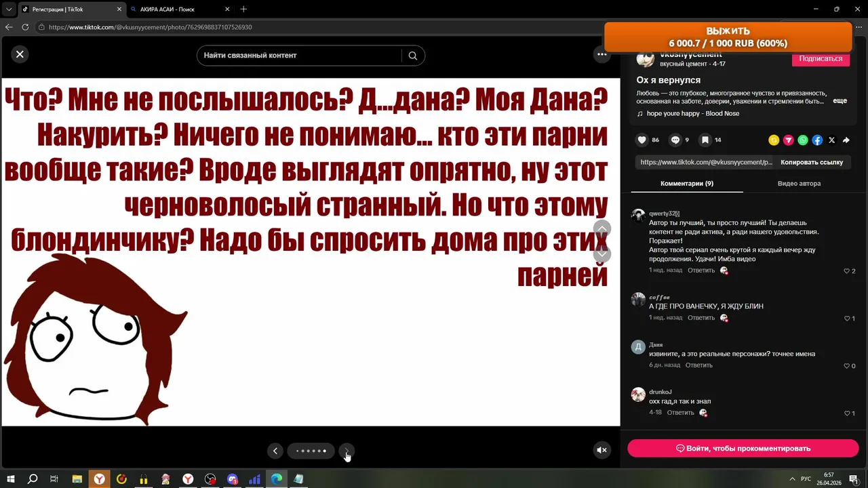This screenshot has width=868, height=488.
Task: Click Войти, чтобы прокомментировать button
Action: coord(743,448)
